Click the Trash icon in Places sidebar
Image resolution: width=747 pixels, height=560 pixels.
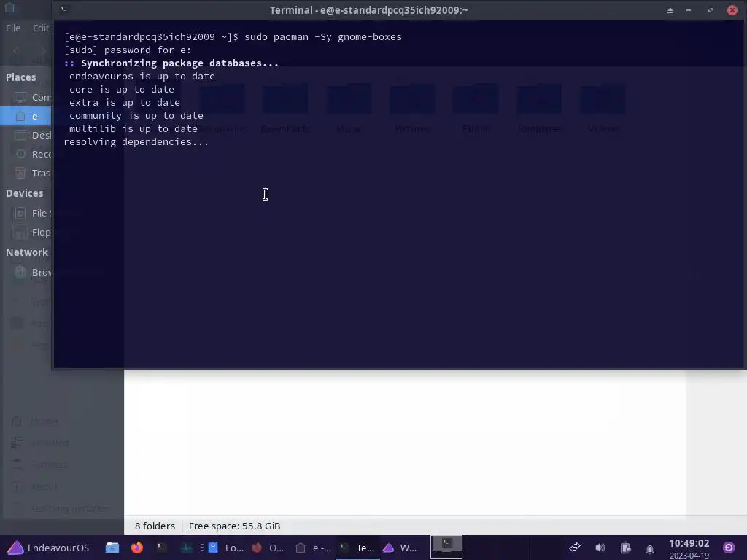[20, 173]
